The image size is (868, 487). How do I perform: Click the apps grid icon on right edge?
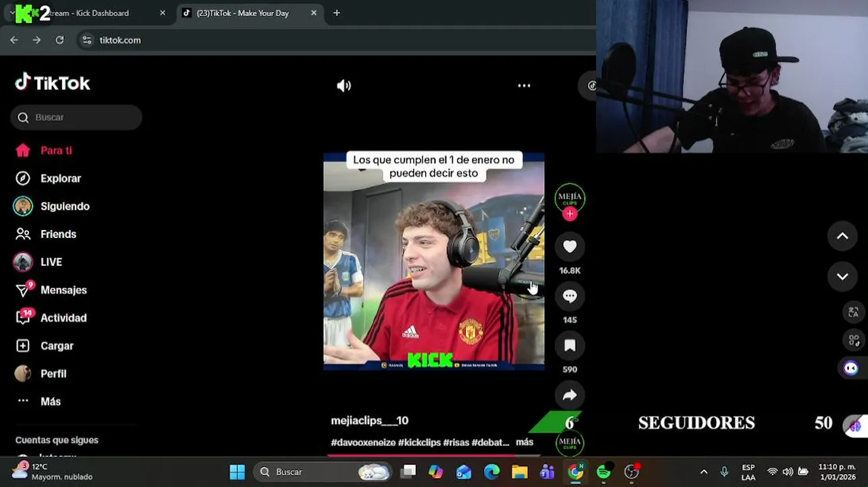point(853,340)
